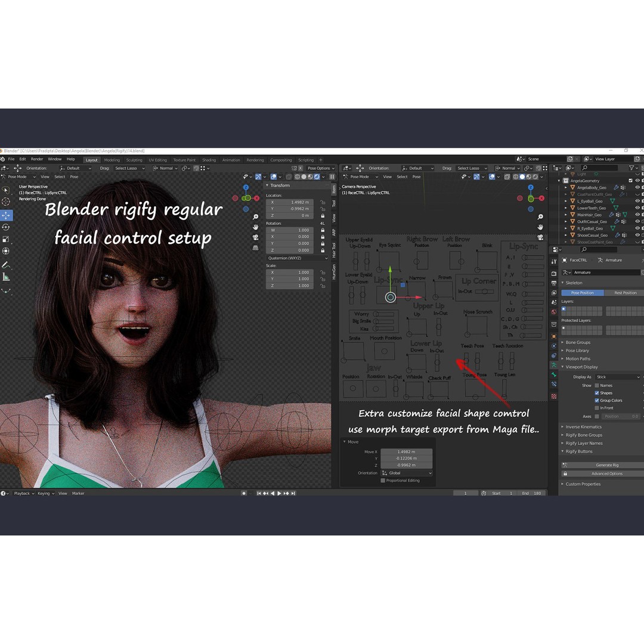
Task: Click the Move Y value field
Action: 406,459
